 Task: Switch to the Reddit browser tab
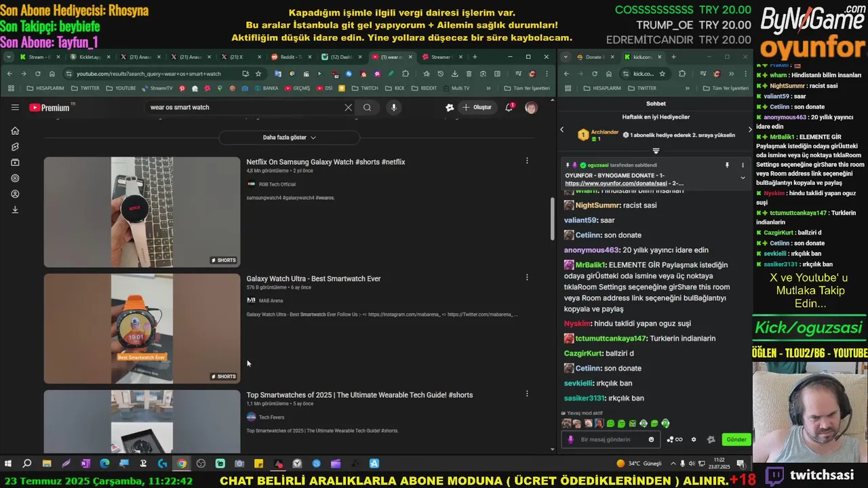(292, 57)
